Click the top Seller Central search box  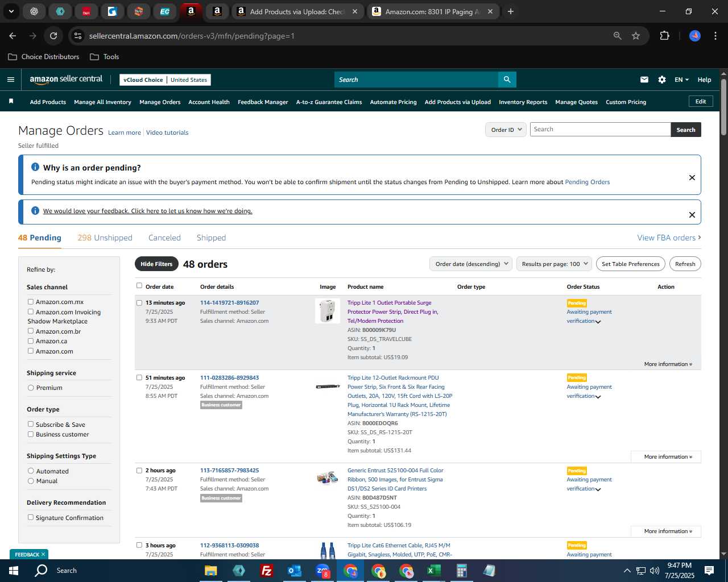(416, 80)
